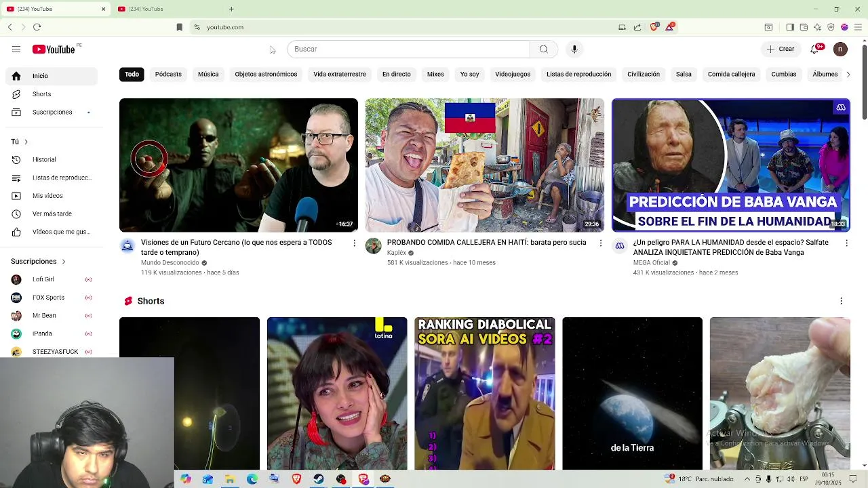Select the Pódcasts filter chip
The width and height of the screenshot is (868, 488).
click(x=168, y=74)
